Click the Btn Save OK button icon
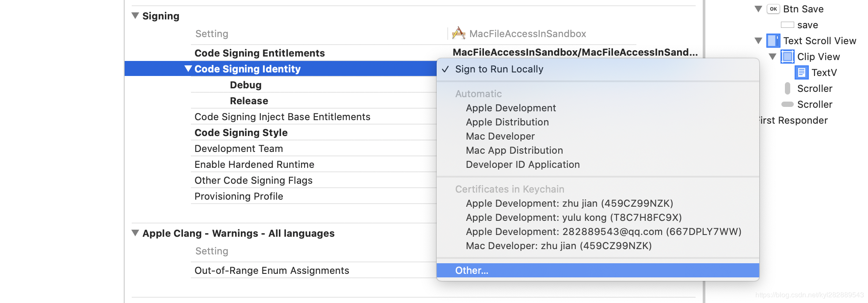The image size is (868, 303). click(773, 9)
